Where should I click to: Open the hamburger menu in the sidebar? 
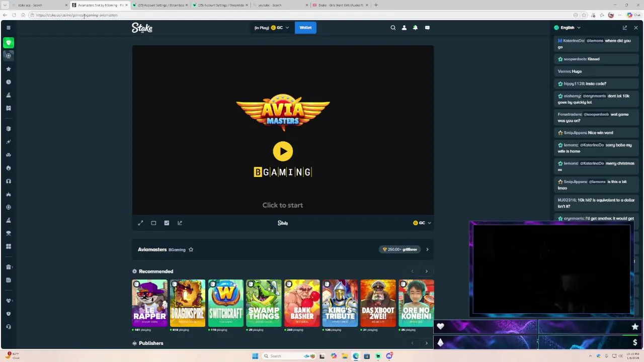[8, 28]
